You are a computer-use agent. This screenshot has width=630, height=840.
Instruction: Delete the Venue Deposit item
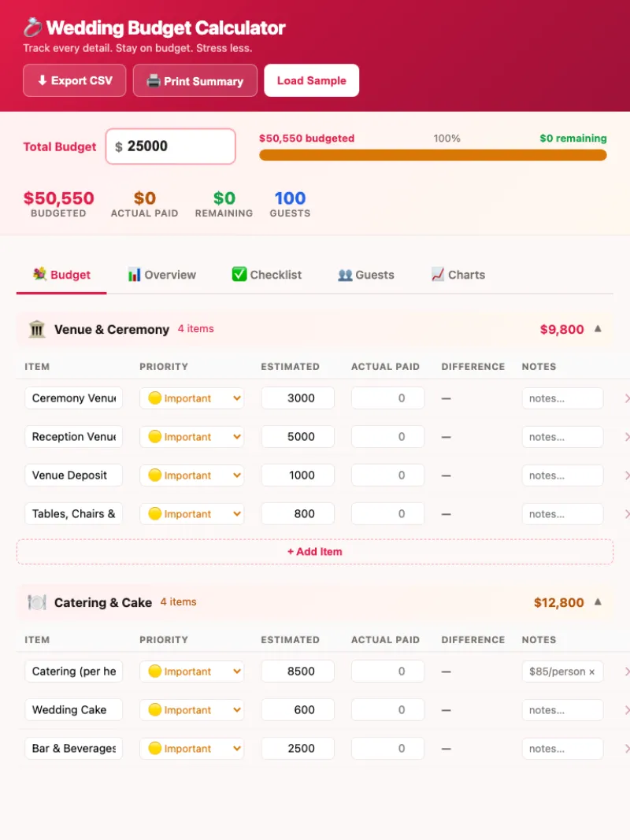point(626,476)
